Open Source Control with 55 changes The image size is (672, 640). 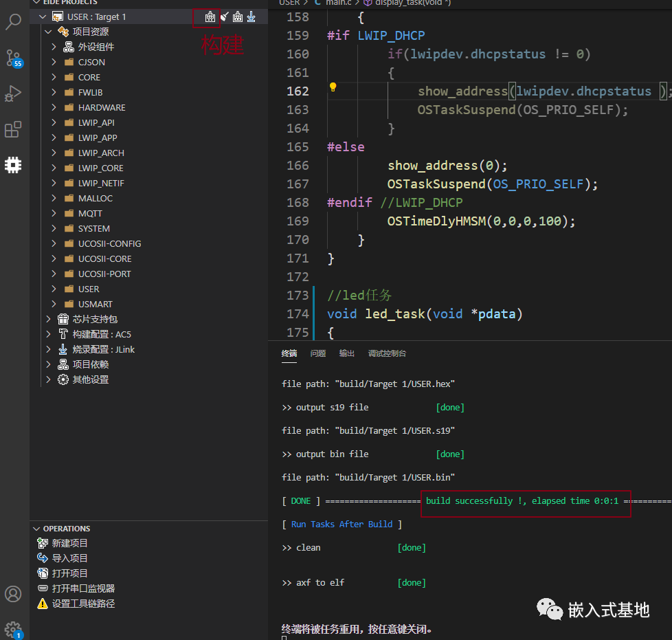13,57
